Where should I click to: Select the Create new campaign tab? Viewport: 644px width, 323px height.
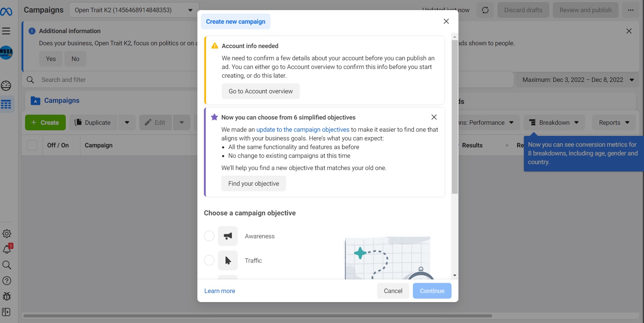[x=236, y=22]
